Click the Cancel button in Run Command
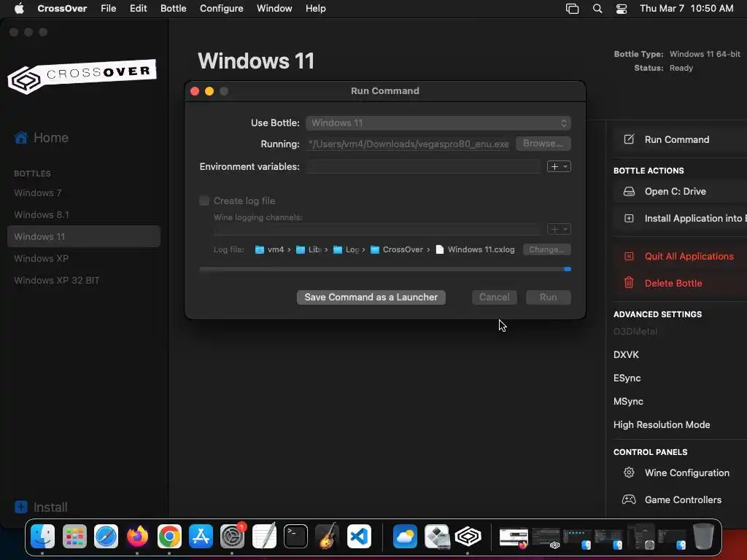 pos(494,297)
